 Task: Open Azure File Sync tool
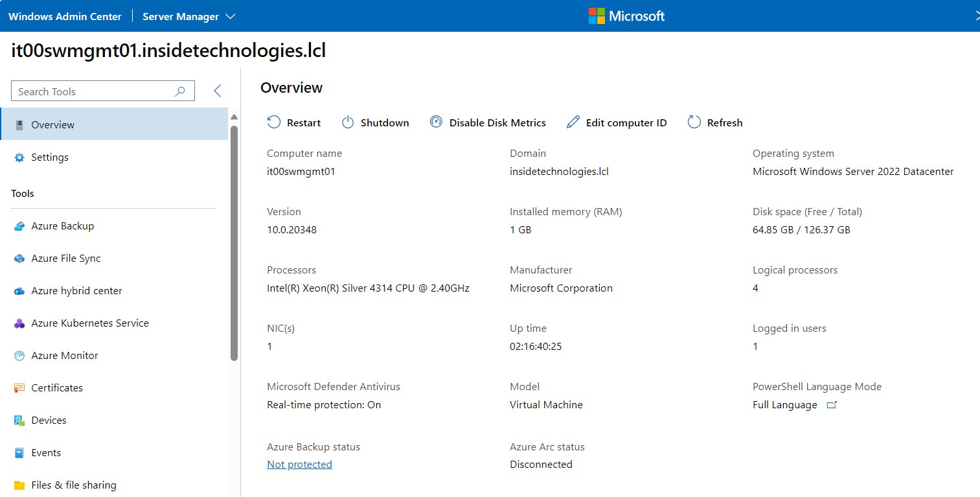(x=114, y=259)
